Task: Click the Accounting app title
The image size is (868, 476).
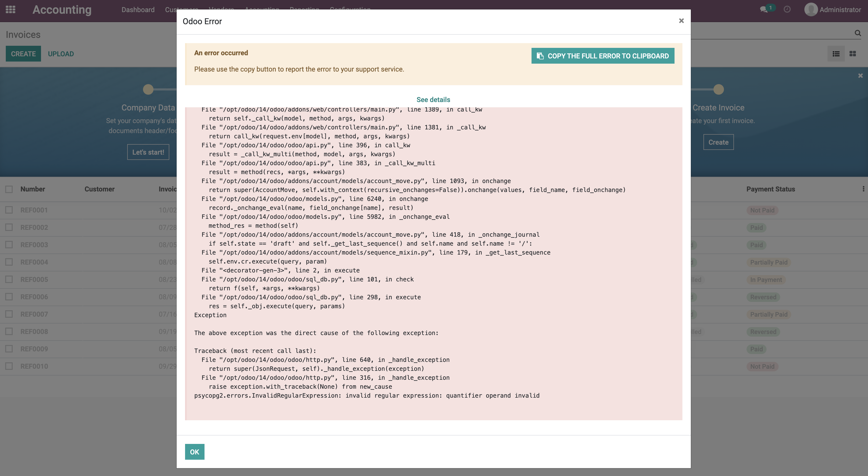Action: coord(62,9)
